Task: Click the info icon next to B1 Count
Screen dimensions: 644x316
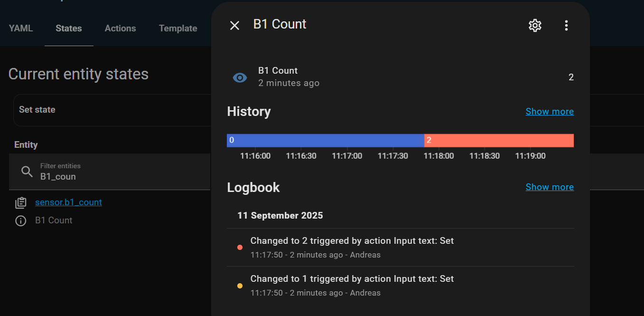Action: pos(21,220)
